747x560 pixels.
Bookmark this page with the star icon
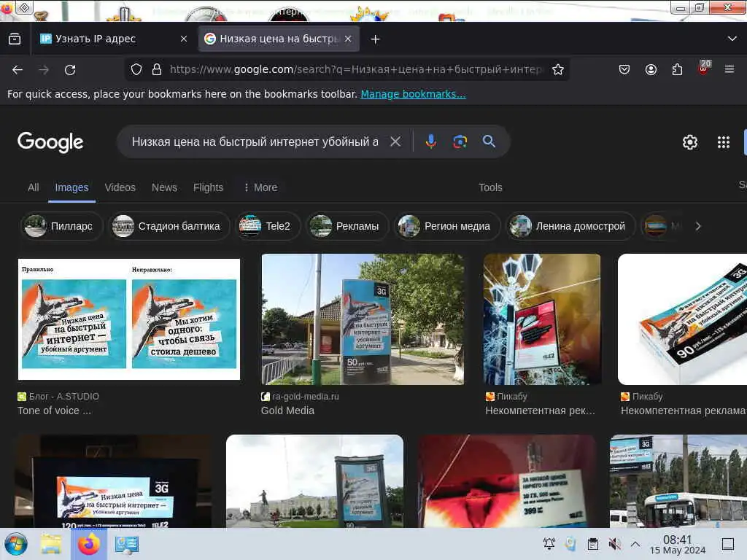558,69
